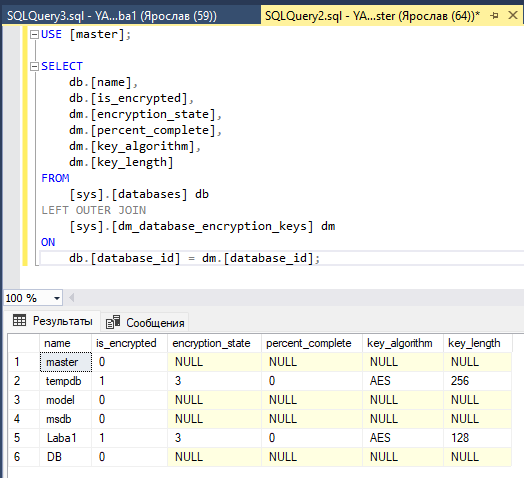The width and height of the screenshot is (524, 478).
Task: Click the Laba1 database name cell
Action: point(66,438)
